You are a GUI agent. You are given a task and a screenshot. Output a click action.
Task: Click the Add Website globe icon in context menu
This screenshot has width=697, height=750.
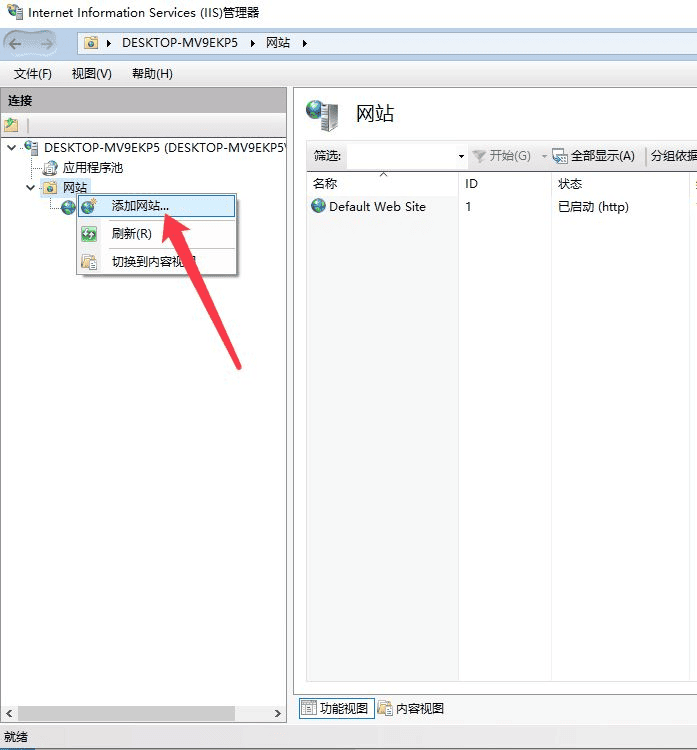coord(89,206)
